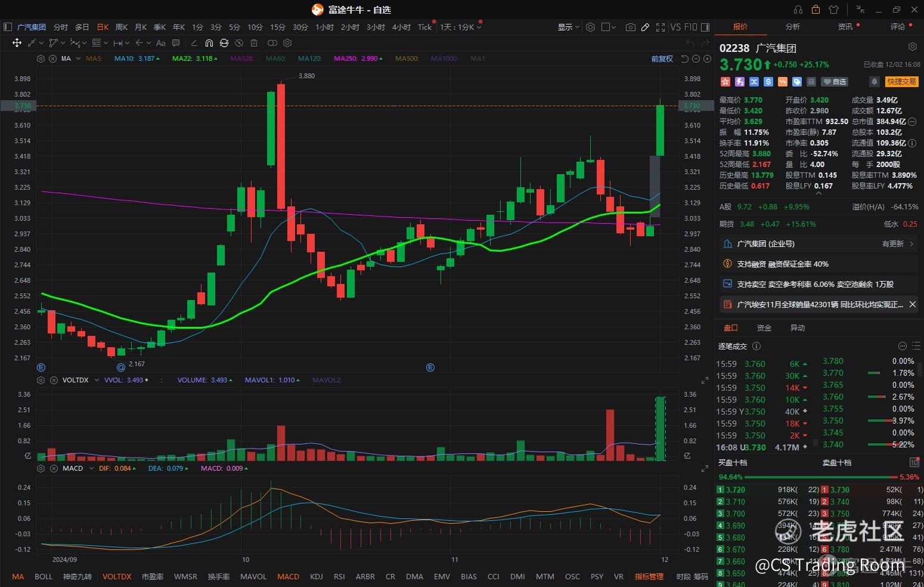Click the 快捷交易 quick trade button

point(901,82)
